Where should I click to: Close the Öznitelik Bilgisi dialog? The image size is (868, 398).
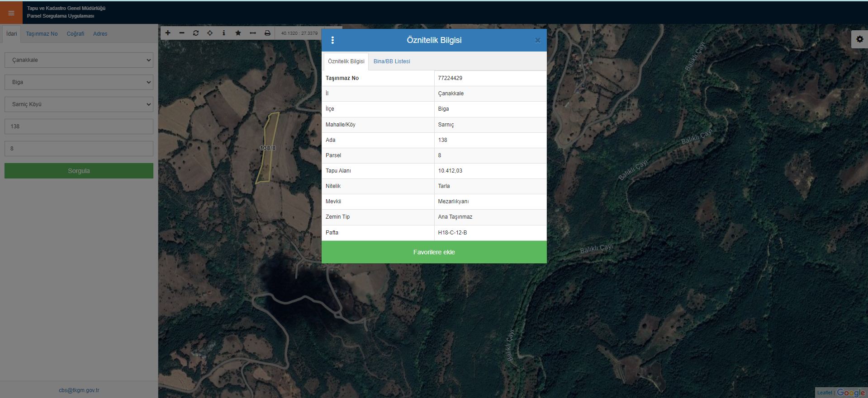pyautogui.click(x=538, y=40)
